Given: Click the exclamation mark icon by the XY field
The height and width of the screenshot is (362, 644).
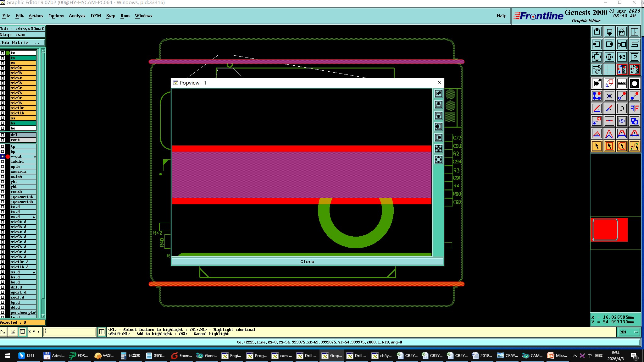Looking at the screenshot, I should pos(102,332).
